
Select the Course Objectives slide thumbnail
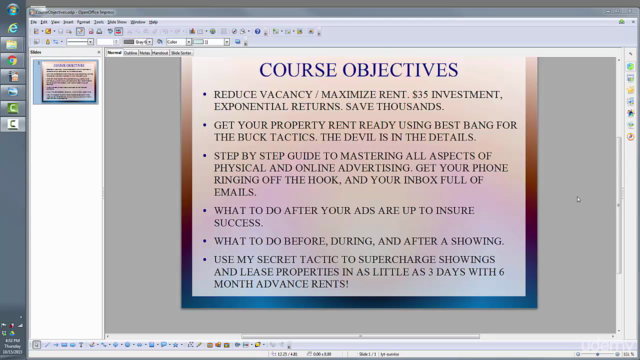coord(66,82)
